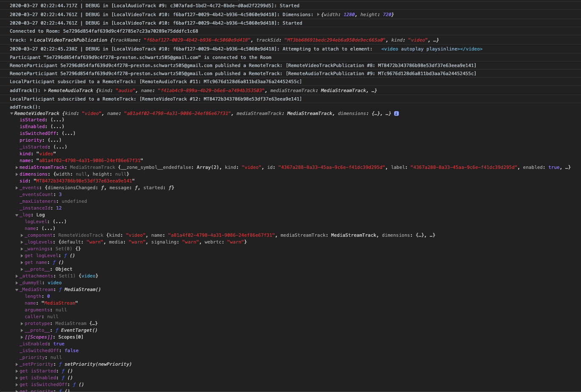The height and width of the screenshot is (392, 581).
Task: Expand the prototype MediaStream property
Action: [22, 323]
